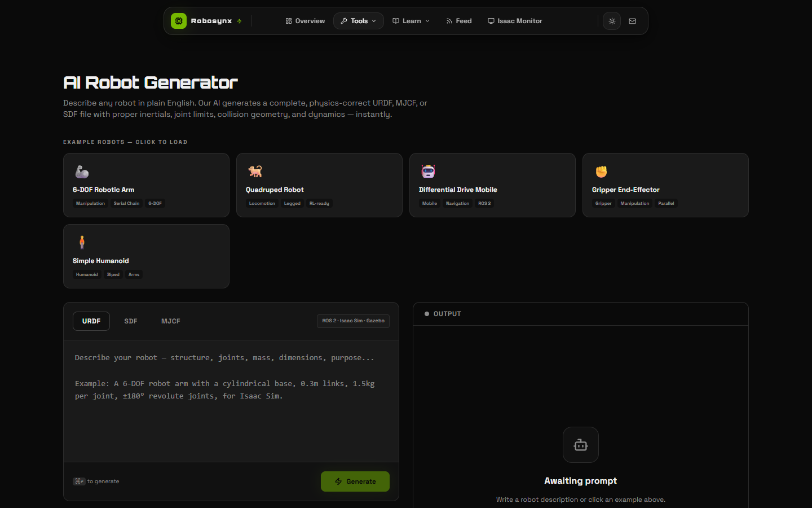The height and width of the screenshot is (508, 812).
Task: Click the Generate button
Action: (x=355, y=481)
